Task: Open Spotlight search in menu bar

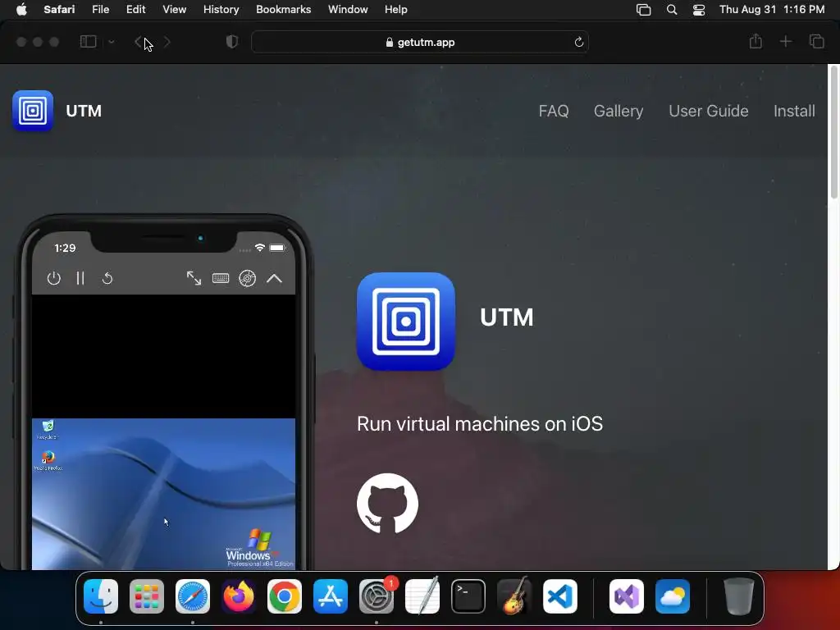Action: point(672,9)
